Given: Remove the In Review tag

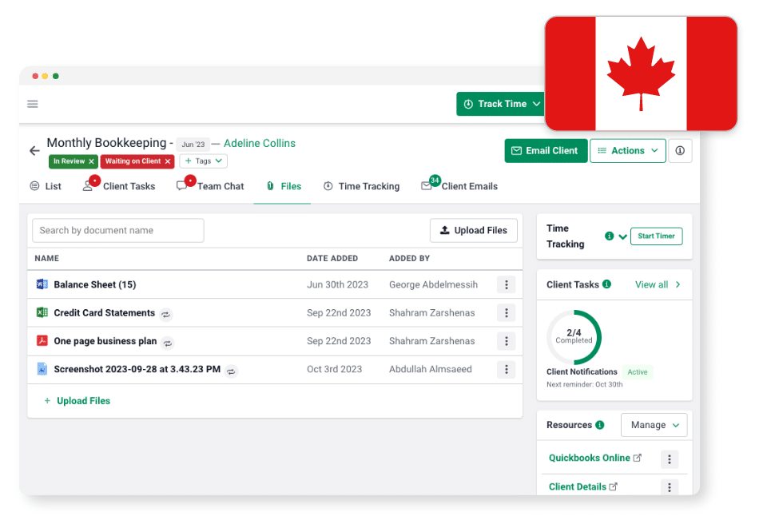Looking at the screenshot, I should [x=91, y=161].
